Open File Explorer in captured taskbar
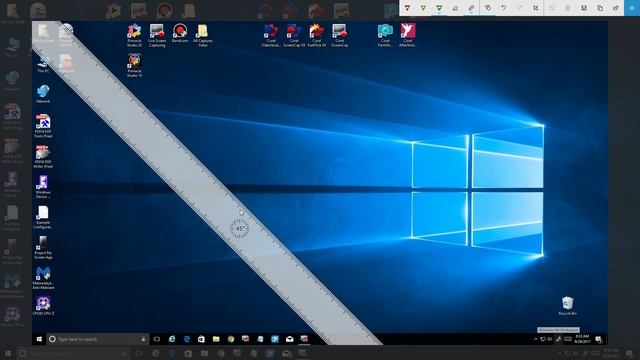640x360 pixels. pos(216,339)
